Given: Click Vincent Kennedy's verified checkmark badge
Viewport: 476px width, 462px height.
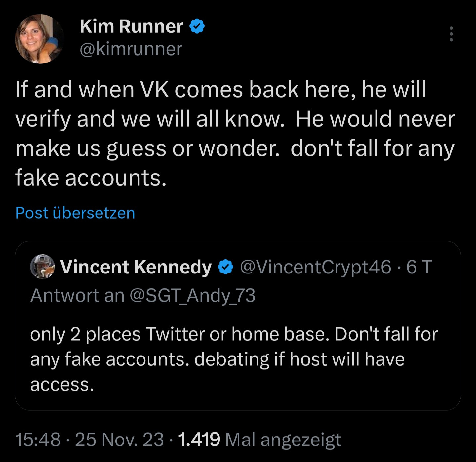Looking at the screenshot, I should click(x=226, y=267).
